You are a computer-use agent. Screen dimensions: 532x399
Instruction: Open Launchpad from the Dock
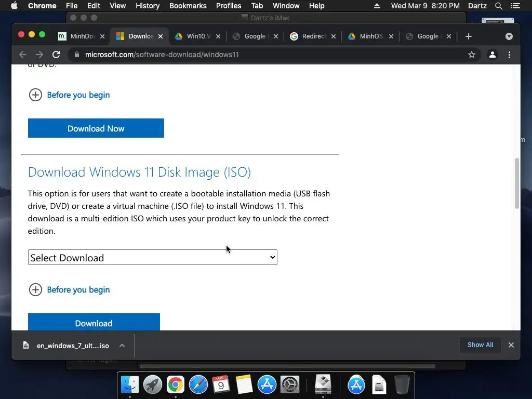(x=153, y=385)
